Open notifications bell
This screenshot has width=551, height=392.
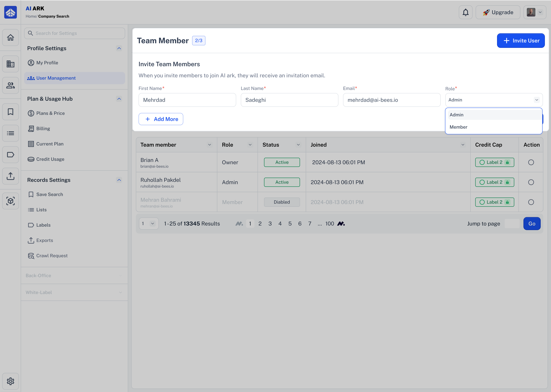pos(466,12)
